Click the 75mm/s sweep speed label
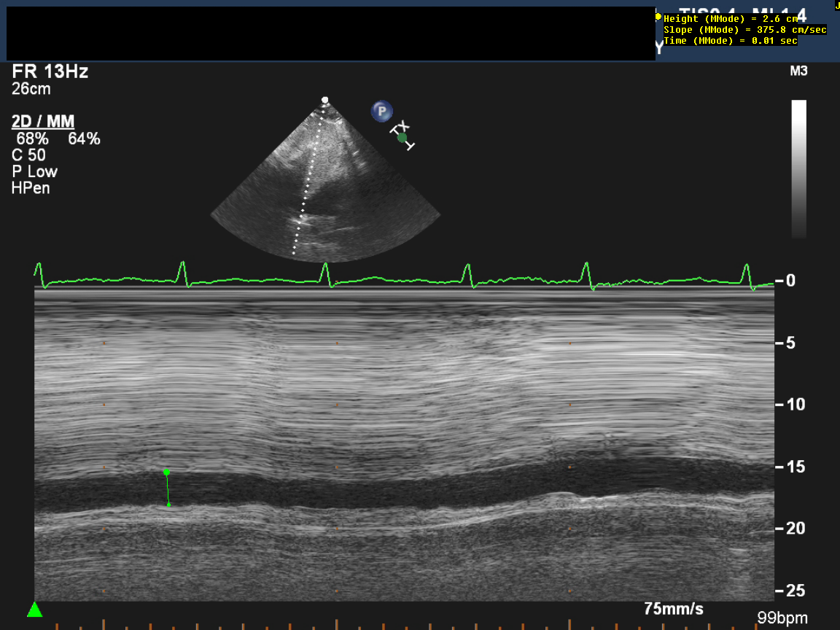Screen dimensions: 840x630 (674, 608)
